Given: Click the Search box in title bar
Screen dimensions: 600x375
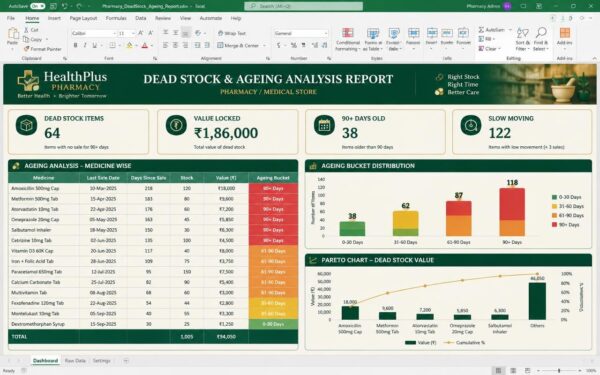Looking at the screenshot, I should pos(303,6).
